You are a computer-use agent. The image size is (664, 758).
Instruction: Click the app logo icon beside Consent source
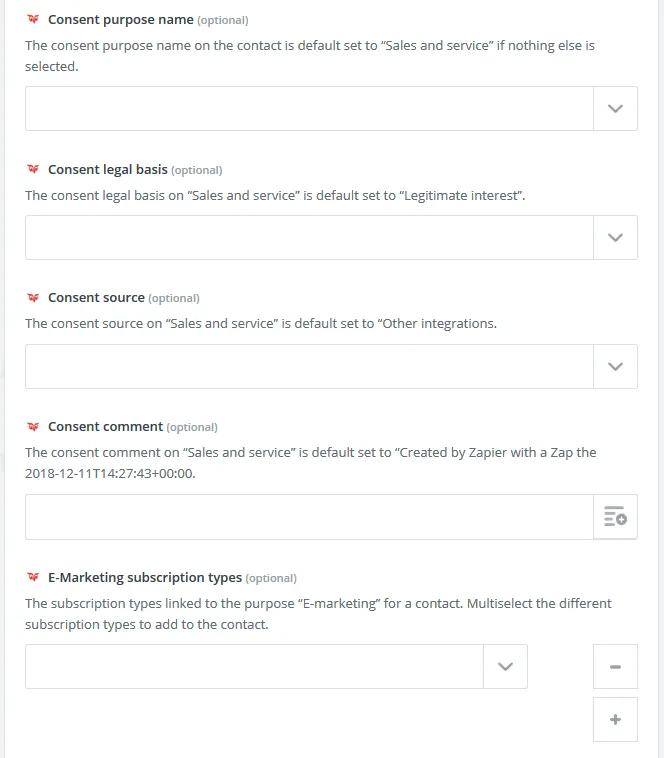(x=33, y=298)
